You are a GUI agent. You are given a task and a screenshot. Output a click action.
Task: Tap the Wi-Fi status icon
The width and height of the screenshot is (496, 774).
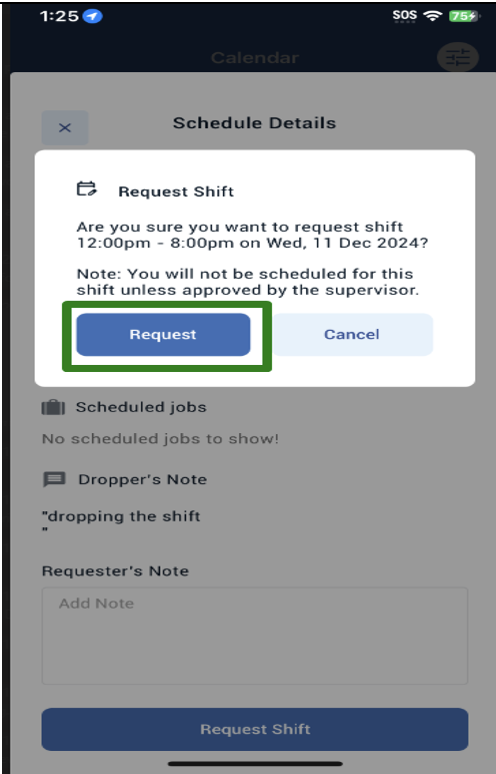point(433,16)
